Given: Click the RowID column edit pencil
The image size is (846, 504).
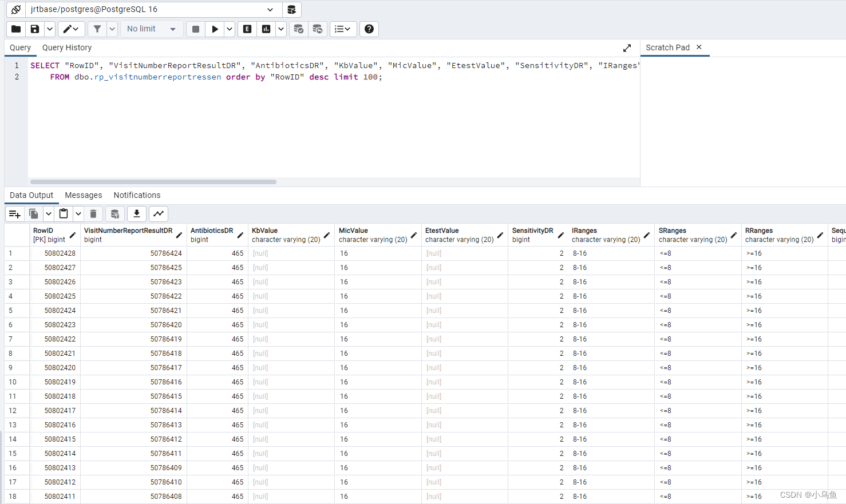Looking at the screenshot, I should [73, 235].
